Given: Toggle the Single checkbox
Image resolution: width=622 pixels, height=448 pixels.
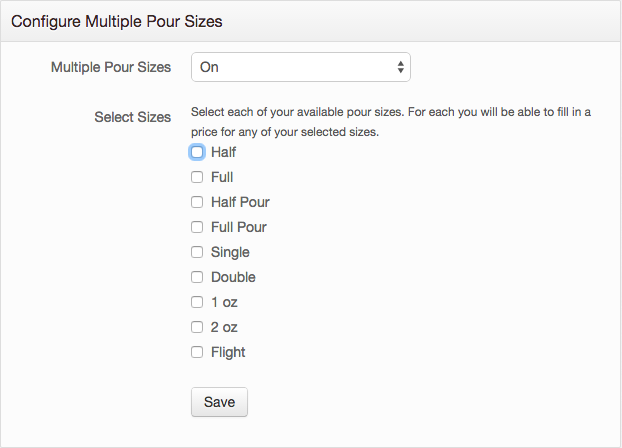Looking at the screenshot, I should (x=197, y=252).
